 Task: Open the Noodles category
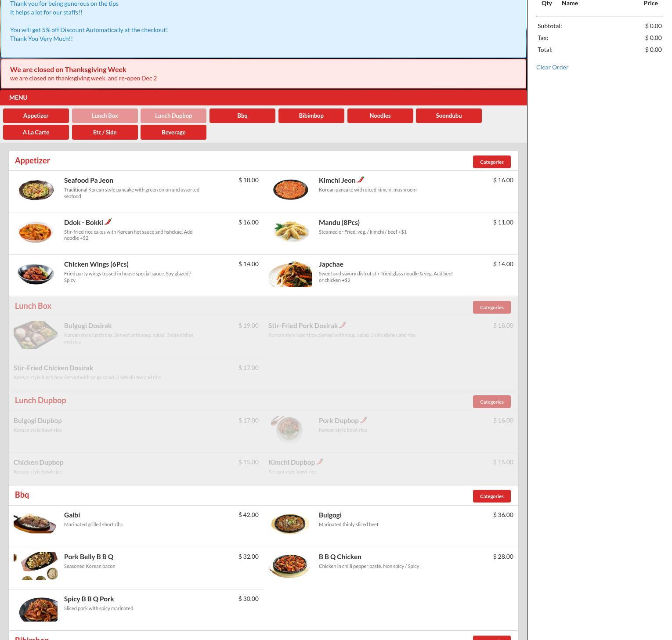(380, 116)
